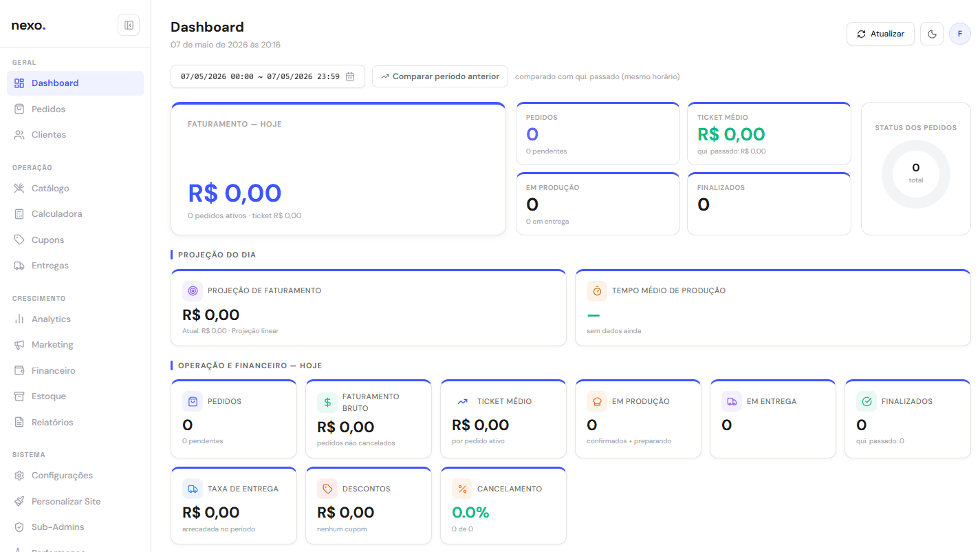Click the percent icon on Cancelamento card
980x552 pixels.
point(462,489)
